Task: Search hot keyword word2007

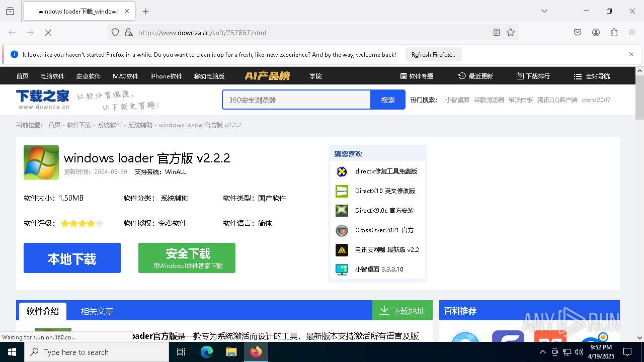Action: [596, 100]
